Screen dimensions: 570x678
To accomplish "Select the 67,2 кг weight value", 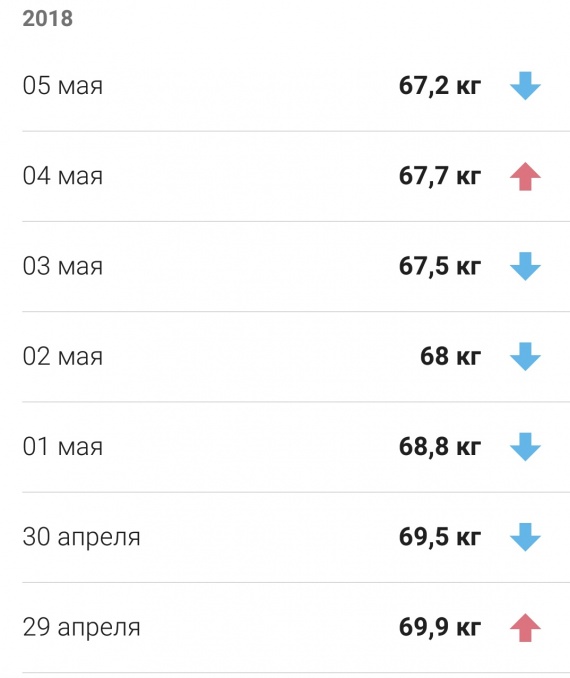I will point(439,86).
